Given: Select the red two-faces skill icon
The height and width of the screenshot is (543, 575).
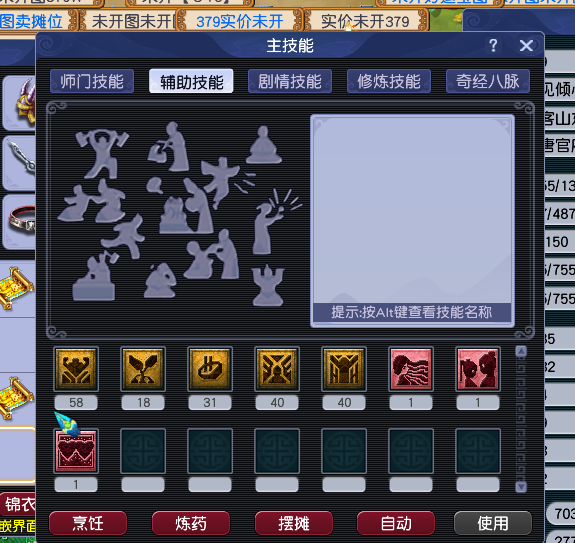Looking at the screenshot, I should [x=478, y=369].
